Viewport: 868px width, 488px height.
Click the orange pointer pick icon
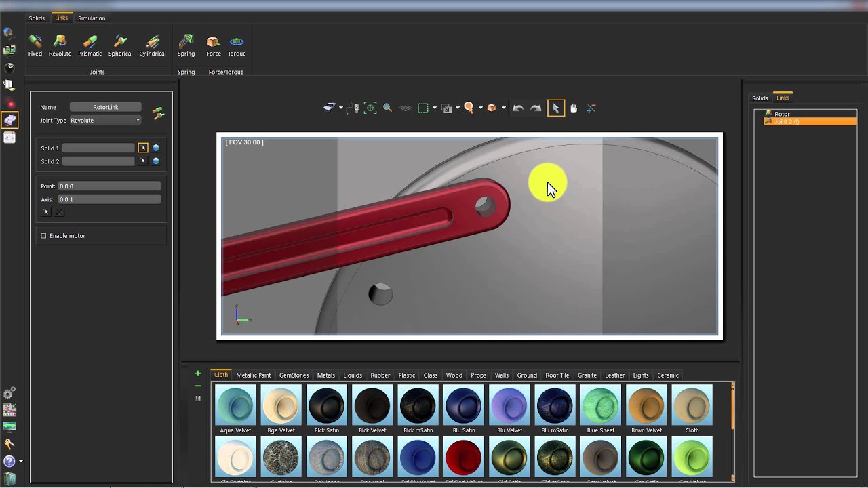(469, 108)
